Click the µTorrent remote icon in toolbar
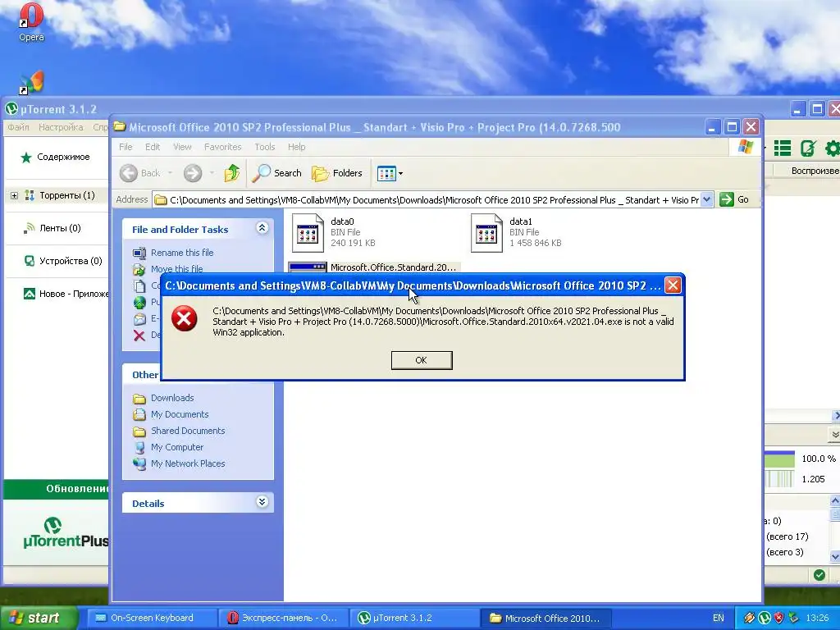This screenshot has height=630, width=840. click(x=808, y=148)
